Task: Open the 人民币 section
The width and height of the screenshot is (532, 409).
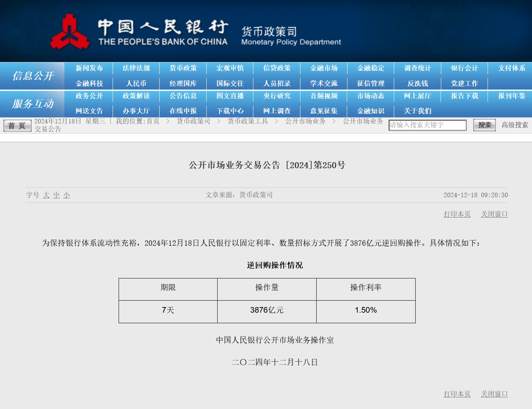Action: coord(136,84)
